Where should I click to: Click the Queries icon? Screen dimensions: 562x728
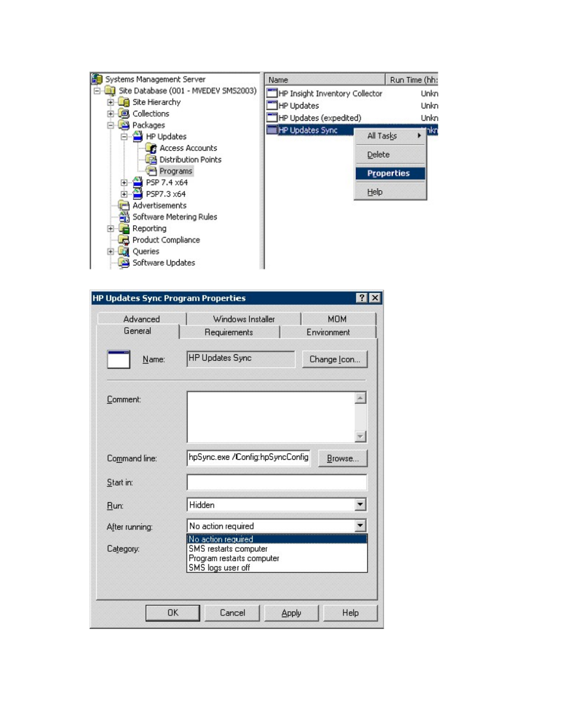pyautogui.click(x=124, y=251)
